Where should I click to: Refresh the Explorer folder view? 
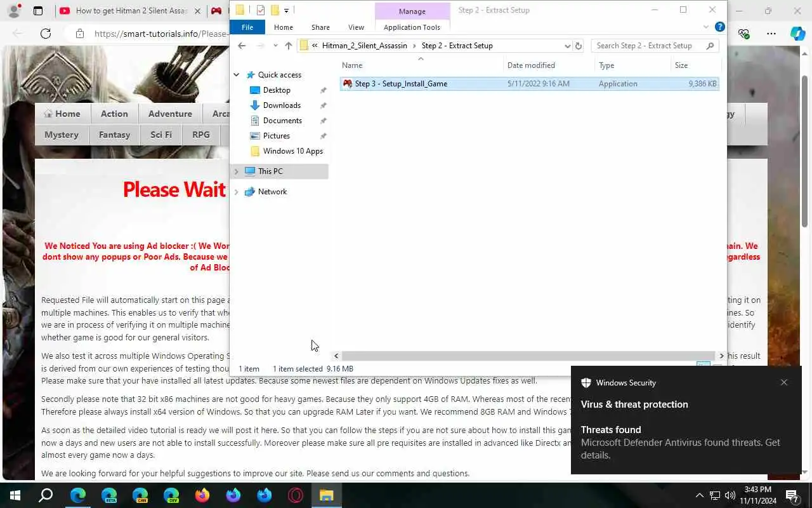coord(578,46)
